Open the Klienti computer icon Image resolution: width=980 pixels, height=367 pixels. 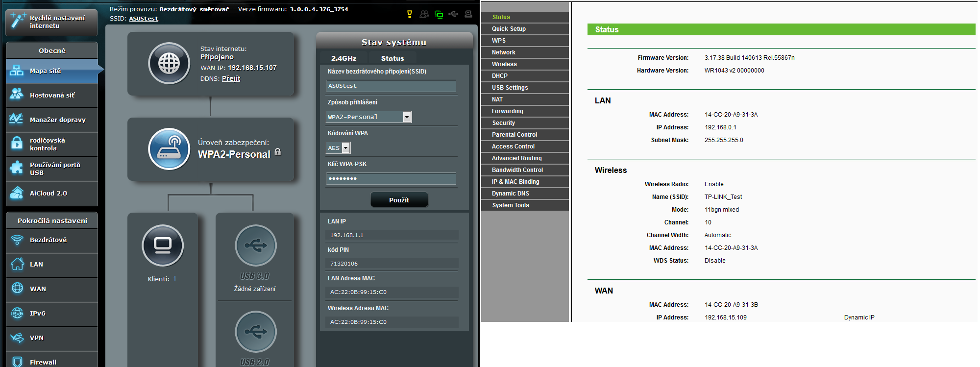(x=163, y=245)
